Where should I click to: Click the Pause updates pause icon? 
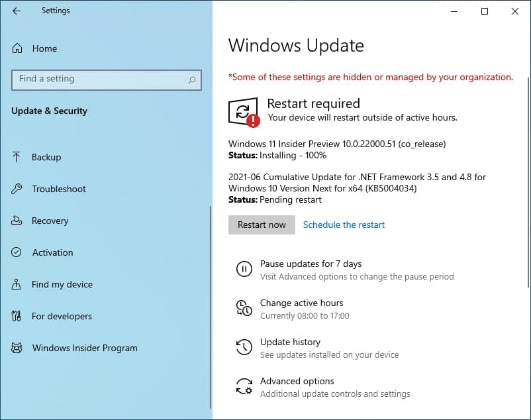245,269
